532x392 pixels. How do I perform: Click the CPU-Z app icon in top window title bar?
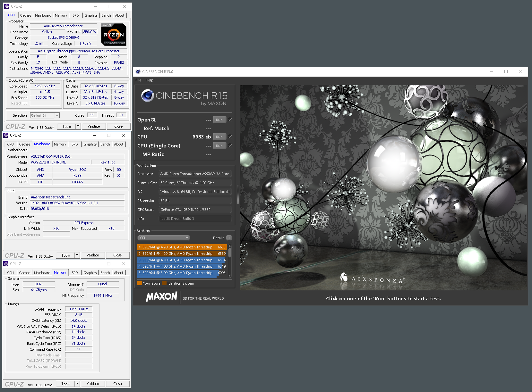click(x=6, y=6)
